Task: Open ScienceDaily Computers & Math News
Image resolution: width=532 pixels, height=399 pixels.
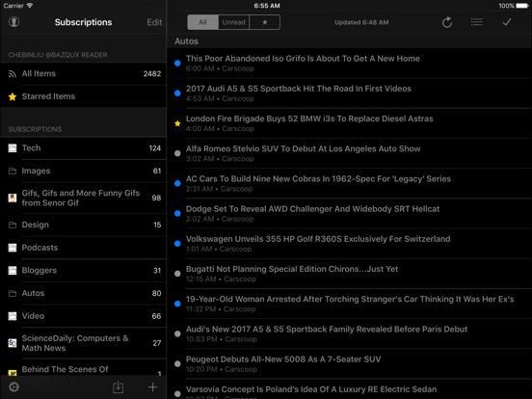Action: pos(83,343)
